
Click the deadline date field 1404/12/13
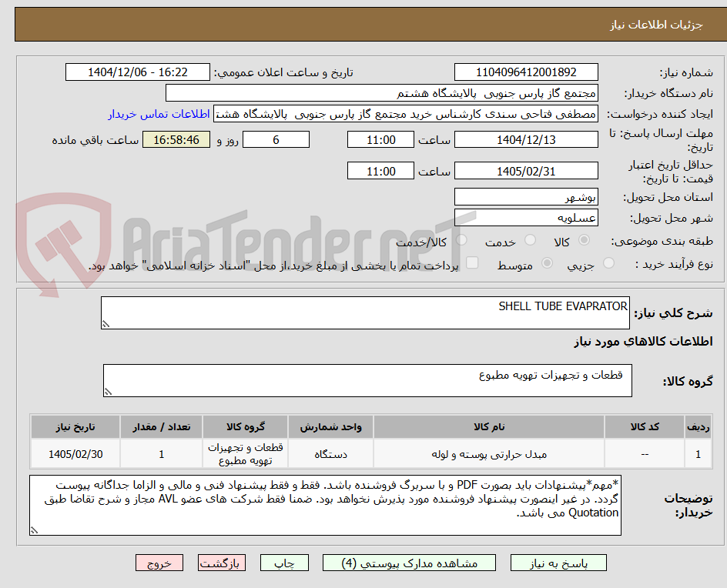point(526,139)
